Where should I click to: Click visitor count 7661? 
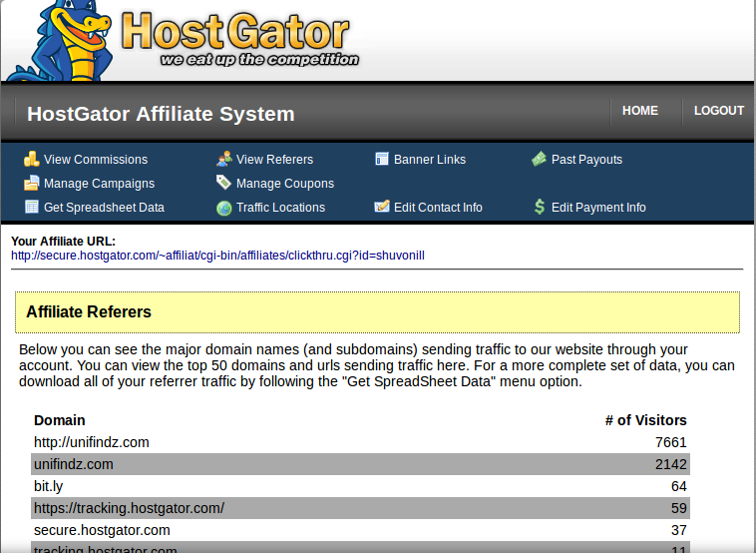tap(670, 442)
